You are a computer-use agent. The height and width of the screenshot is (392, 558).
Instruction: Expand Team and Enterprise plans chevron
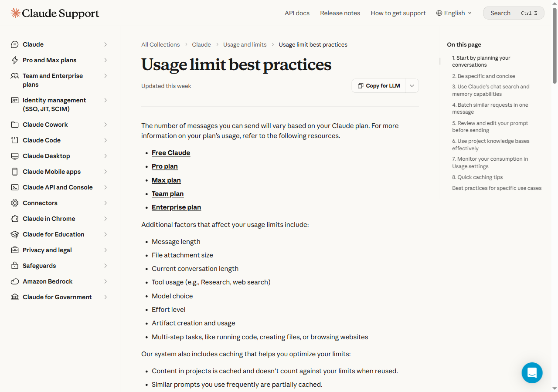tap(105, 76)
